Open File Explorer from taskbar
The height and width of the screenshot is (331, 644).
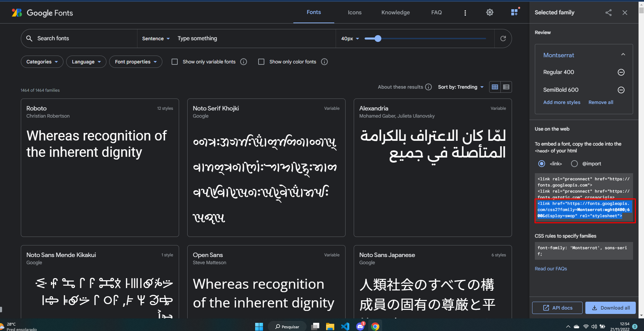330,327
